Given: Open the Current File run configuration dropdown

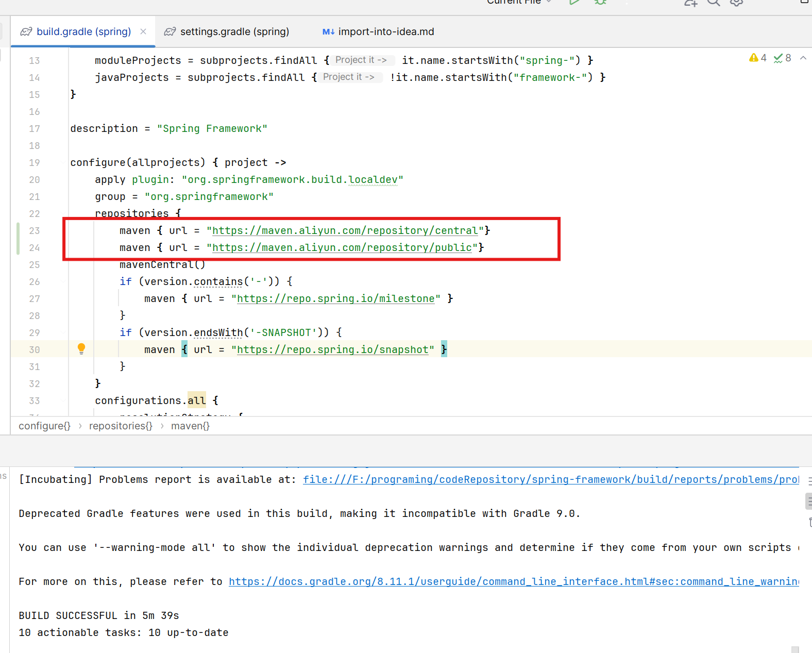Looking at the screenshot, I should pos(519,2).
